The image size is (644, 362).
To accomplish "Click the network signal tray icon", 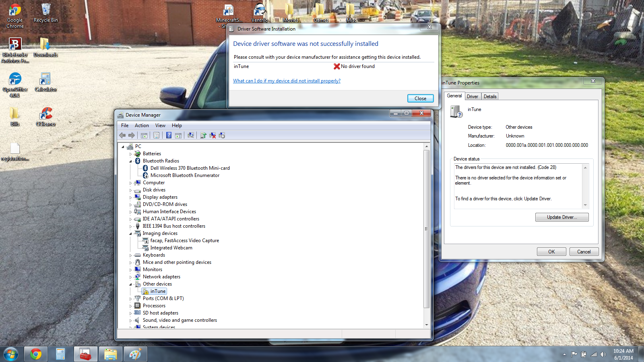I will click(x=593, y=354).
